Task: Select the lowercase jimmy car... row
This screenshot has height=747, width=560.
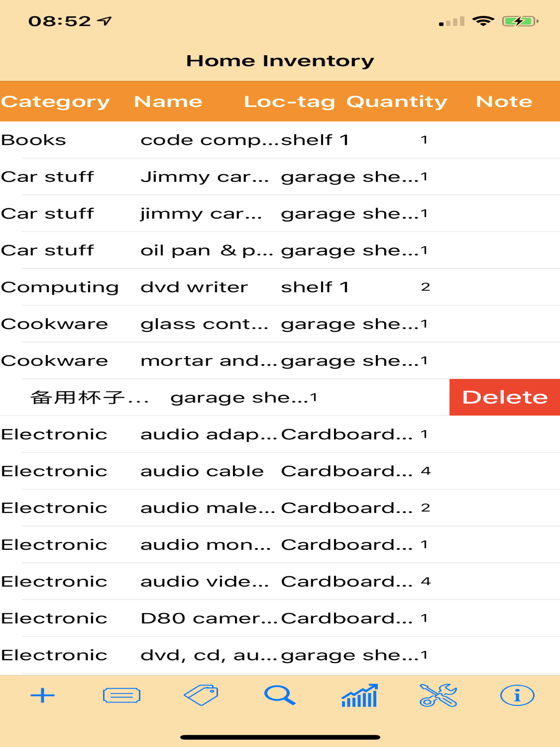Action: tap(280, 214)
